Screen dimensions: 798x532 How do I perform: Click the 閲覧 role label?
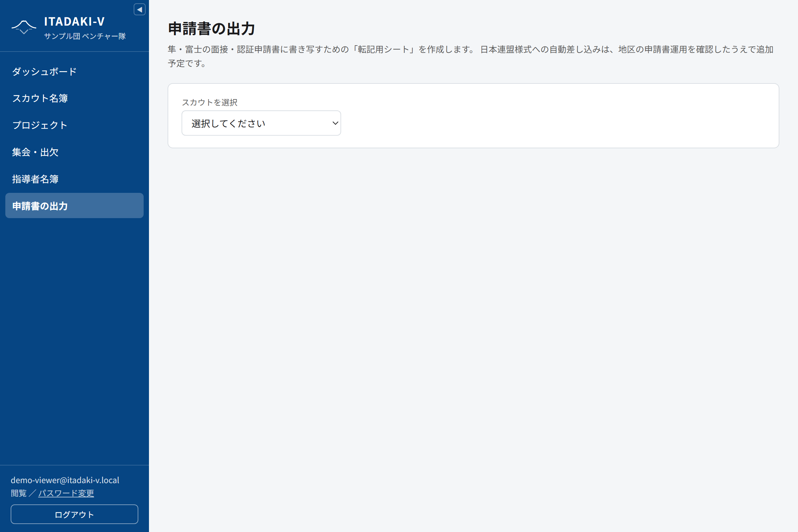(19, 493)
